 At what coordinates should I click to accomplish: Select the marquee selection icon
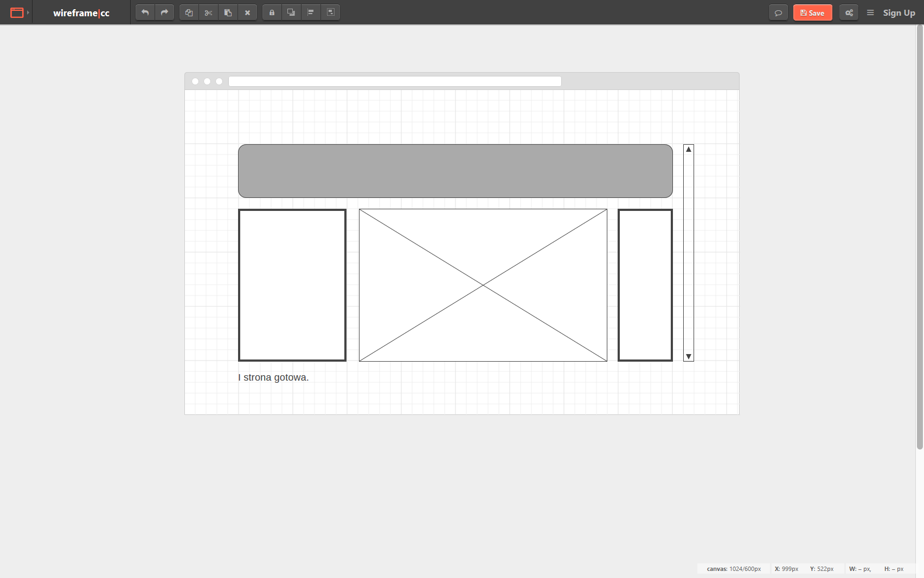pos(331,12)
